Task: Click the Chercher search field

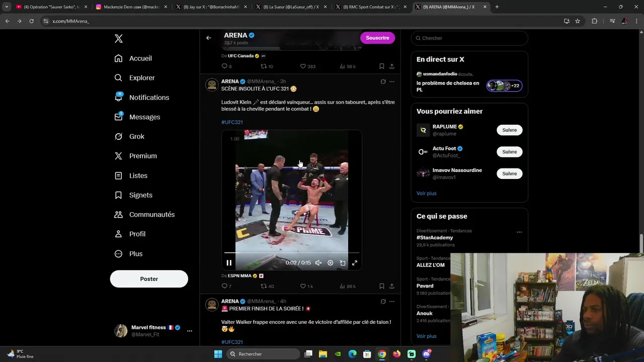Action: tap(469, 38)
